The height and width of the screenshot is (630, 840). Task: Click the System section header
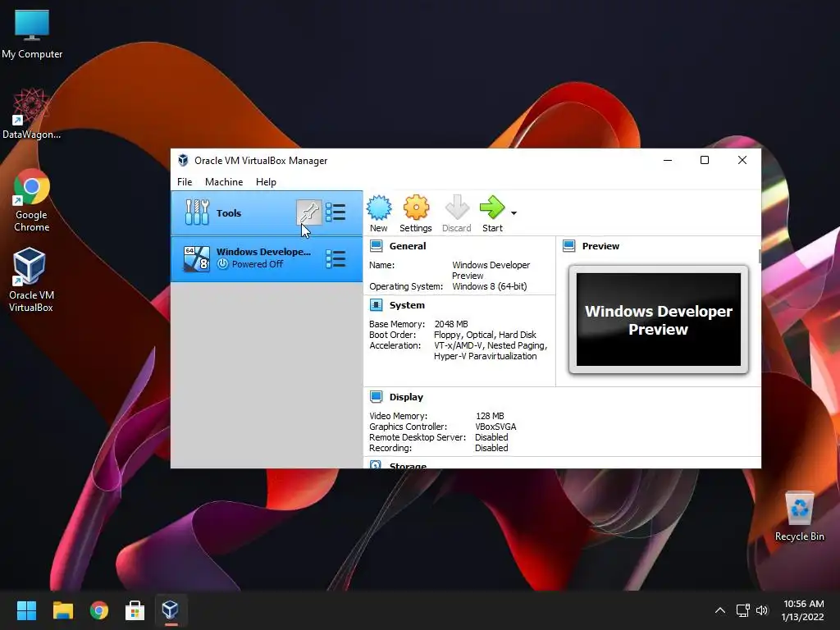(x=407, y=305)
